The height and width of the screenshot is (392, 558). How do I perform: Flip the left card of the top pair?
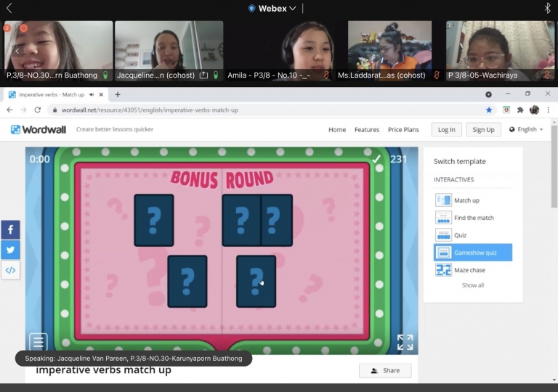(242, 220)
